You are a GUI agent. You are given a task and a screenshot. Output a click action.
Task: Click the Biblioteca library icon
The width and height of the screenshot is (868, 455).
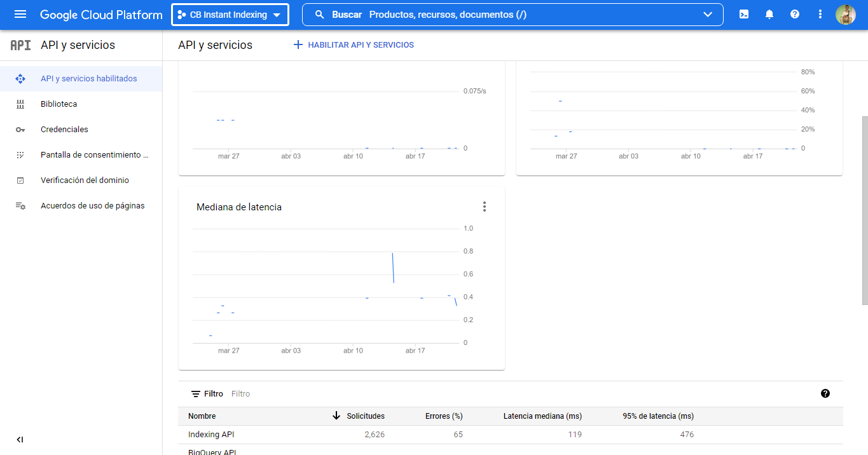click(20, 104)
